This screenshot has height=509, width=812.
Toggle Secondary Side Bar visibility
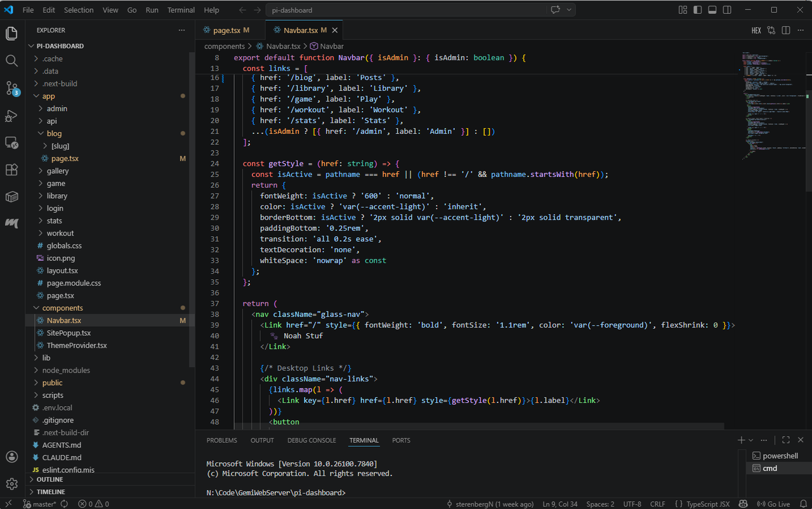[x=727, y=10]
